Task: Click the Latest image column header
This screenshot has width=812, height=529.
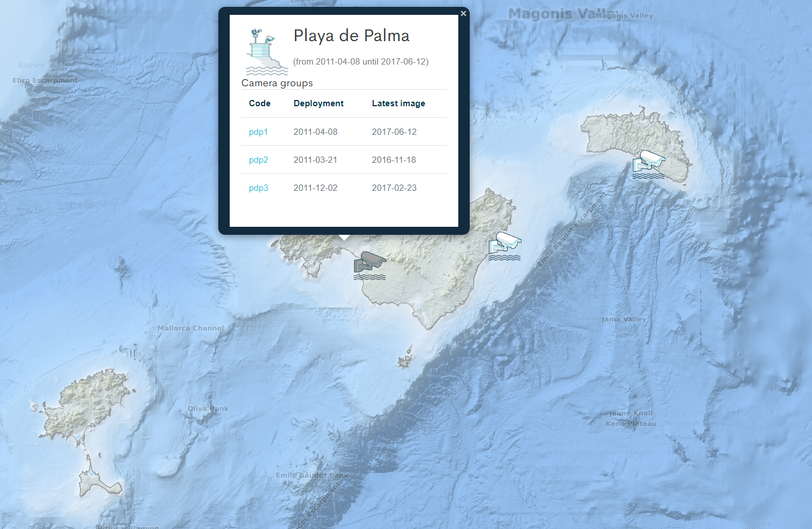Action: pyautogui.click(x=398, y=103)
